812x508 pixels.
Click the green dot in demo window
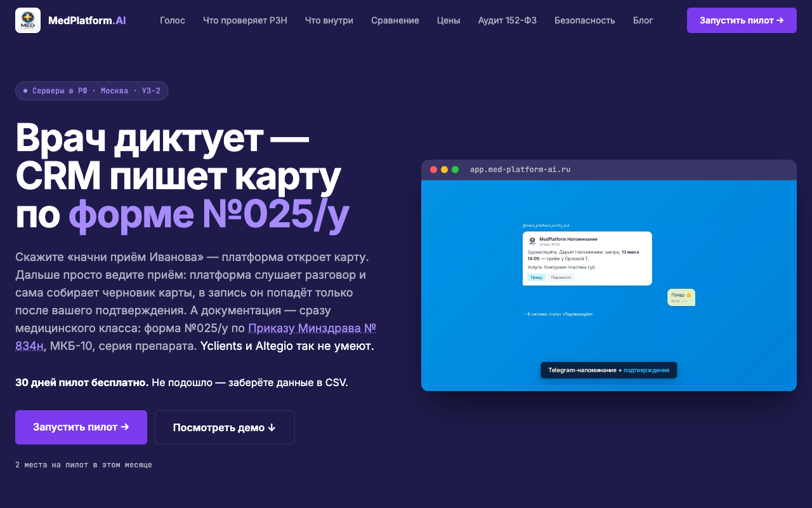click(x=455, y=170)
